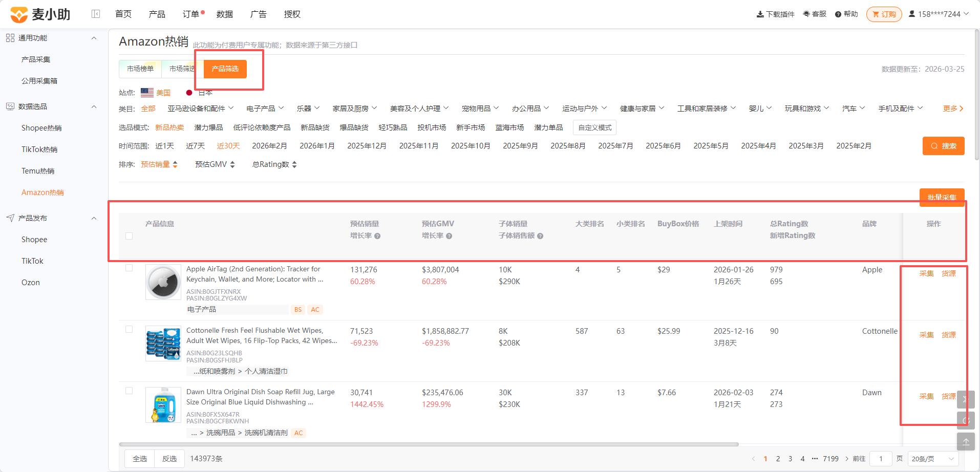Switch to the 市场榜单 tab
Screen dimensions: 980x472
tap(140, 69)
